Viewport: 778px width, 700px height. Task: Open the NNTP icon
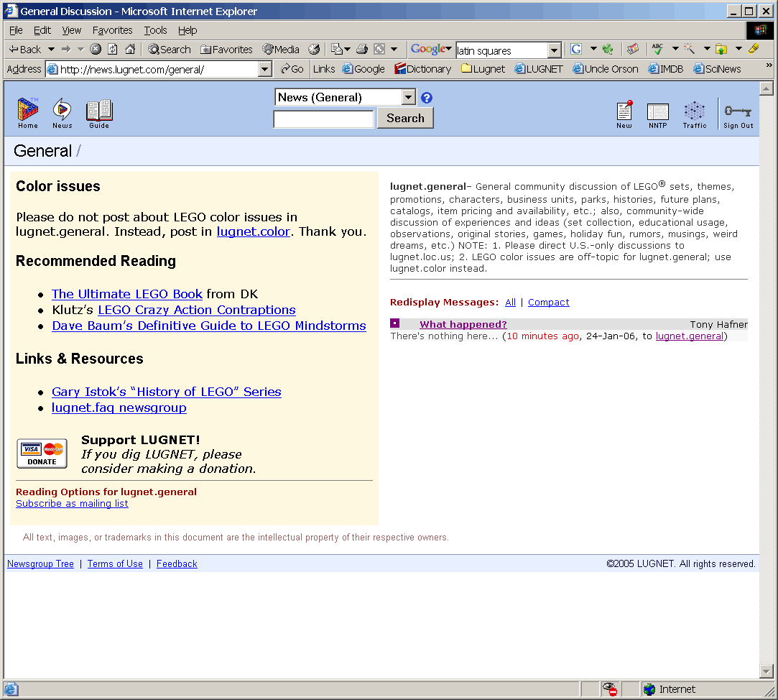click(x=657, y=113)
